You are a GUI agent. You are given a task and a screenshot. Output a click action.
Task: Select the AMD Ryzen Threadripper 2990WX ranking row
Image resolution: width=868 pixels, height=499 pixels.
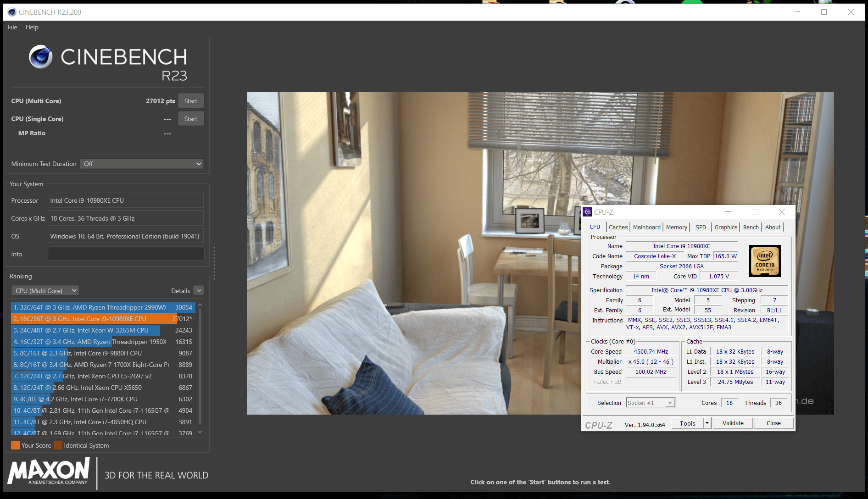[103, 307]
